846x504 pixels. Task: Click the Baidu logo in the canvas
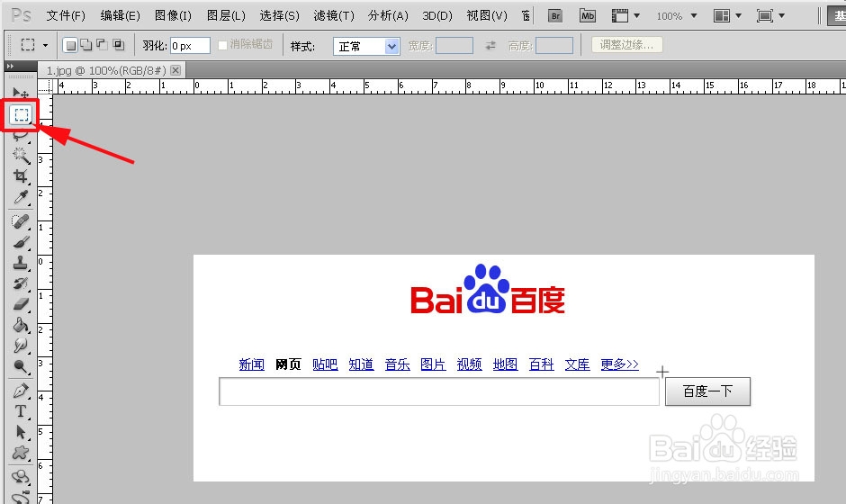tap(488, 289)
